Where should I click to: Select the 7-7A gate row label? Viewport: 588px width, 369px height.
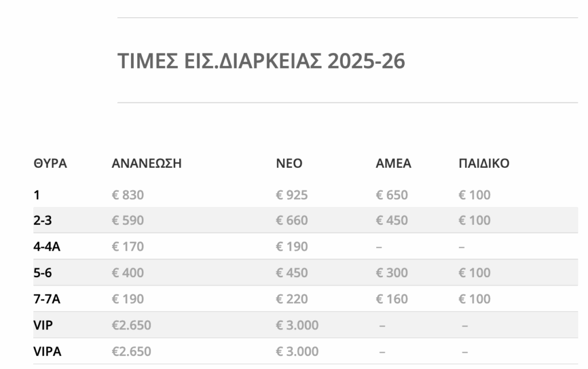tap(47, 299)
